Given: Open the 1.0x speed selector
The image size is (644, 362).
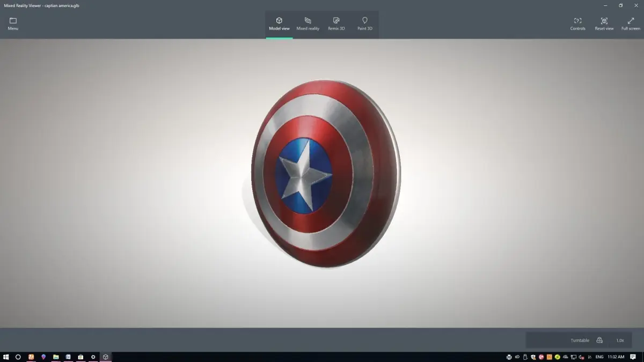Looking at the screenshot, I should pos(620,340).
